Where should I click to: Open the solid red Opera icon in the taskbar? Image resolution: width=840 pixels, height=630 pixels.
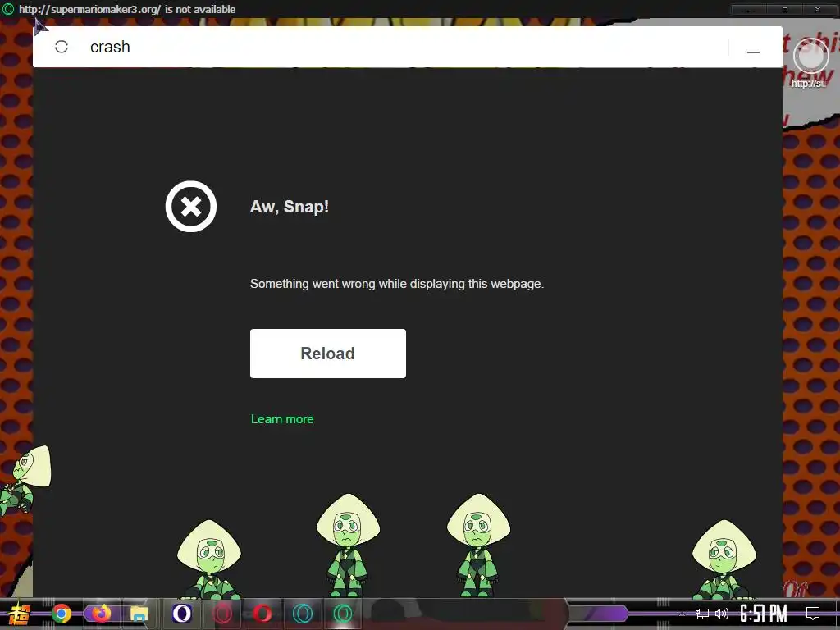point(262,614)
